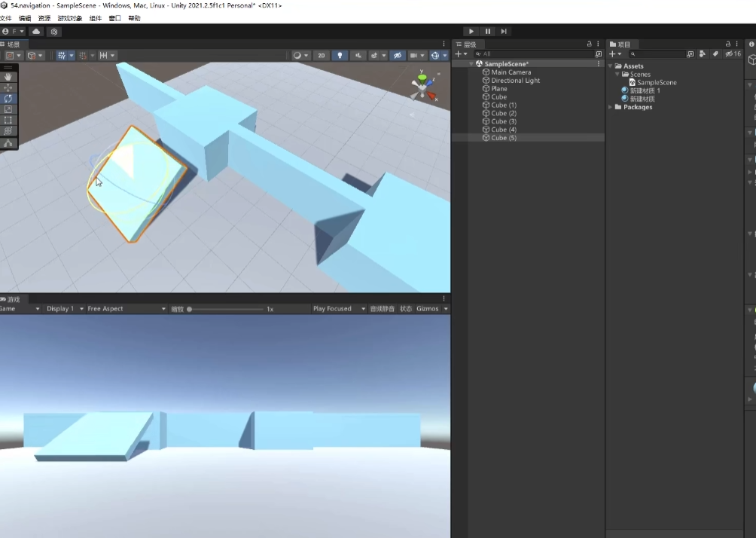Expand the Packages folder

[611, 107]
